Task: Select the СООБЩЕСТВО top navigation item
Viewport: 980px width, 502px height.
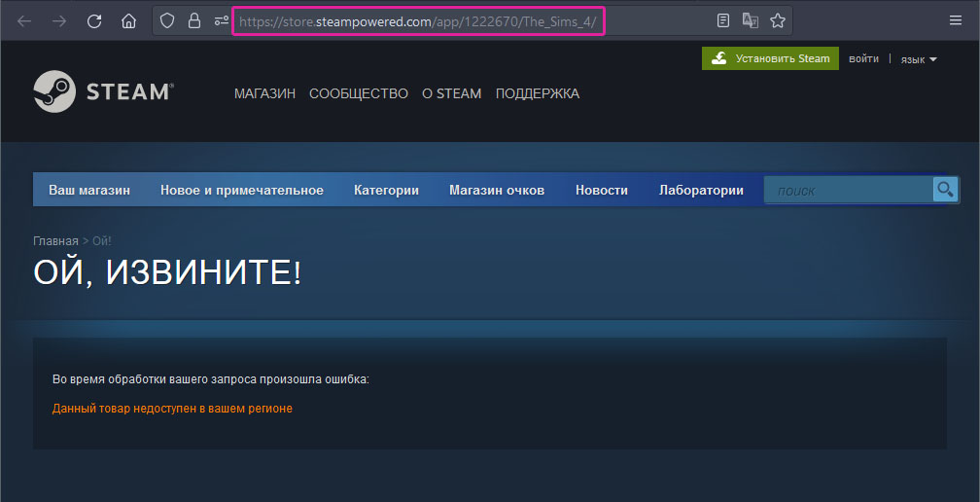Action: click(358, 94)
